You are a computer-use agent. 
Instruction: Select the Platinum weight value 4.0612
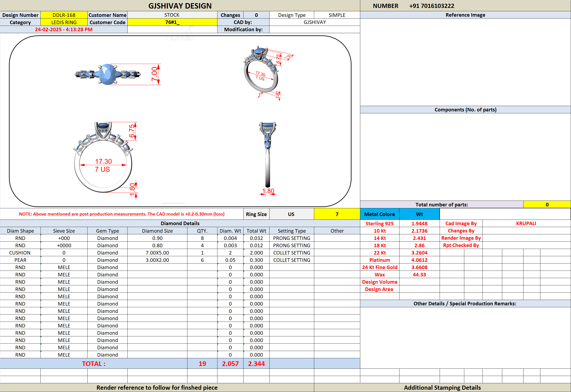419,260
